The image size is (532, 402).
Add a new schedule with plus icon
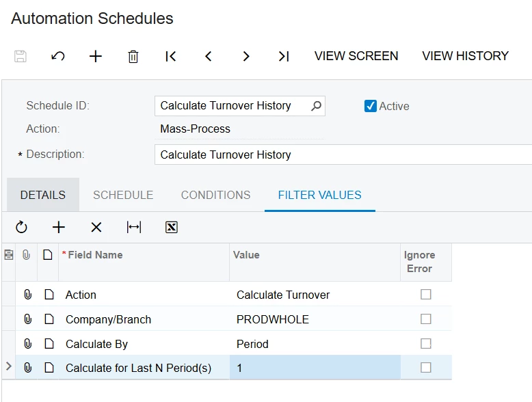coord(96,56)
